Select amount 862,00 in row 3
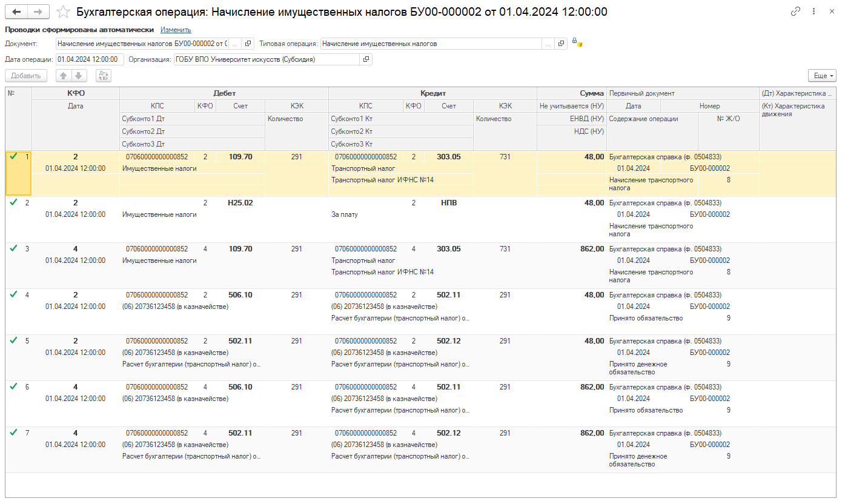The image size is (845, 504). point(592,249)
